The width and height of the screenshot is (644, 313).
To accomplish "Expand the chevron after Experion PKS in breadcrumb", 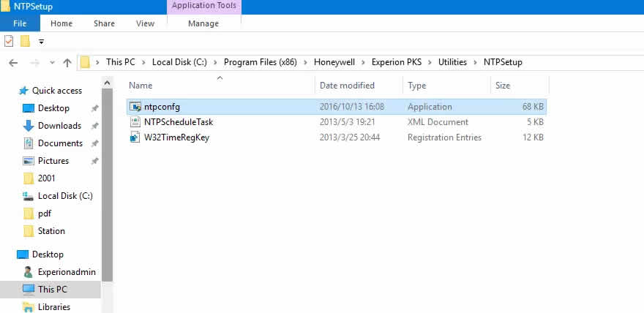I will click(x=430, y=62).
